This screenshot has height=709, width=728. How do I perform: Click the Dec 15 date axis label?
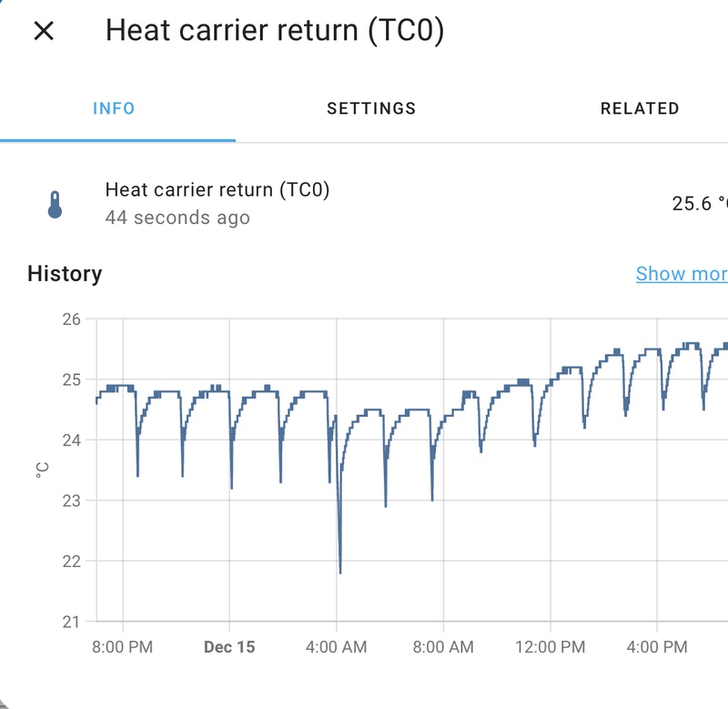tap(229, 647)
